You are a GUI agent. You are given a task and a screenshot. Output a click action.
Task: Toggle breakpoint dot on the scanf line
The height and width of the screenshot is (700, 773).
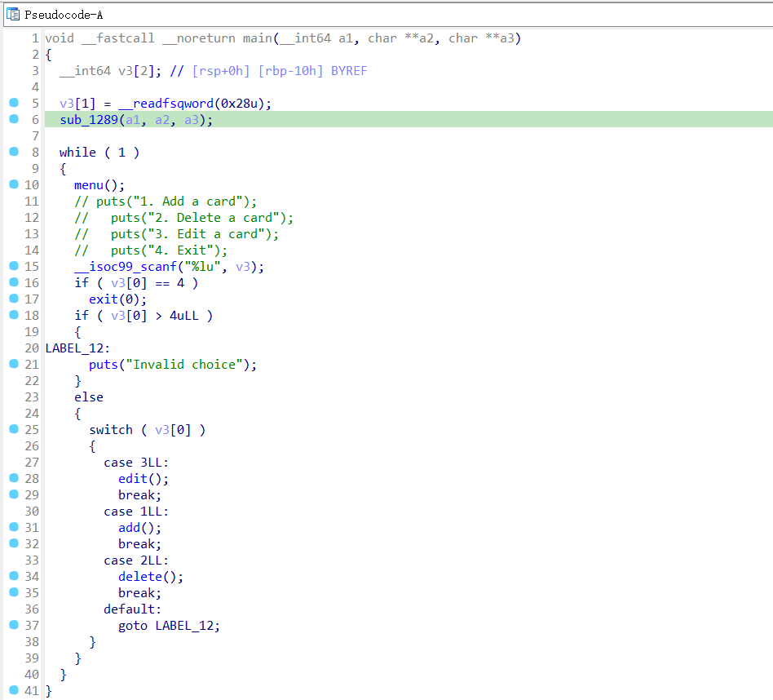14,266
